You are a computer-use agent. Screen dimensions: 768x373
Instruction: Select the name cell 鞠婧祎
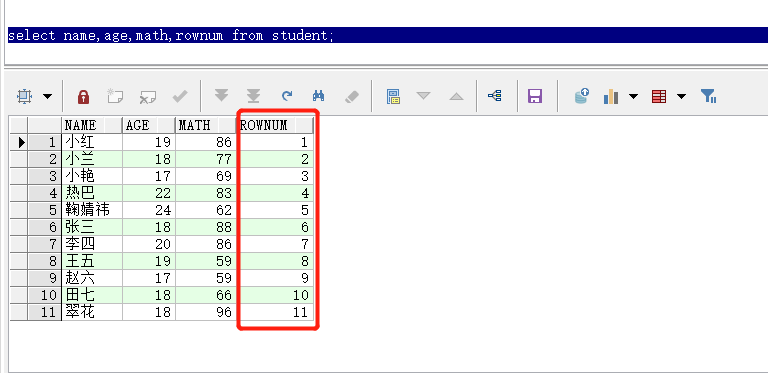coord(92,210)
